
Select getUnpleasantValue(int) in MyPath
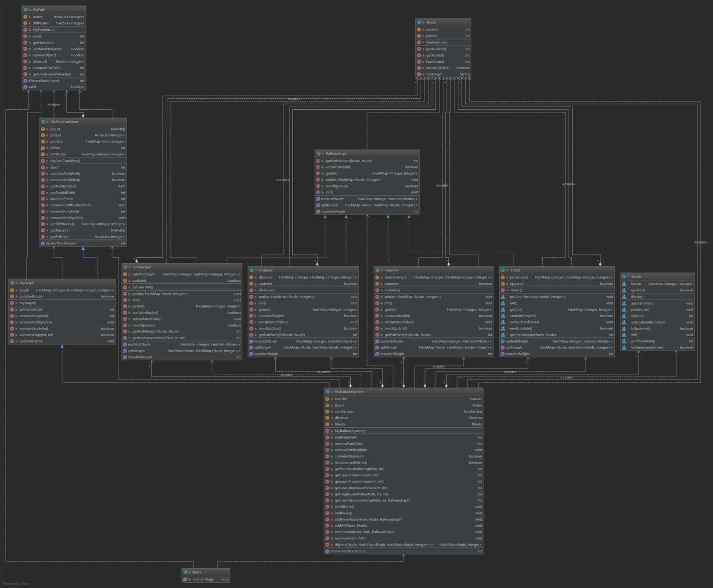52,74
